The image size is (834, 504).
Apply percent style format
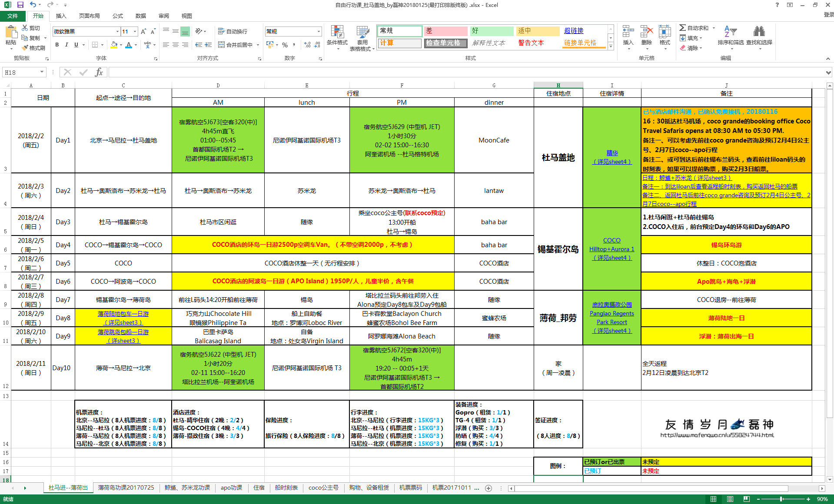pos(285,45)
